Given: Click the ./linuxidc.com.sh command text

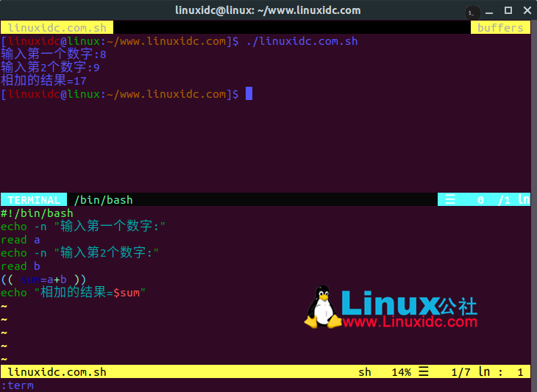Looking at the screenshot, I should point(302,41).
